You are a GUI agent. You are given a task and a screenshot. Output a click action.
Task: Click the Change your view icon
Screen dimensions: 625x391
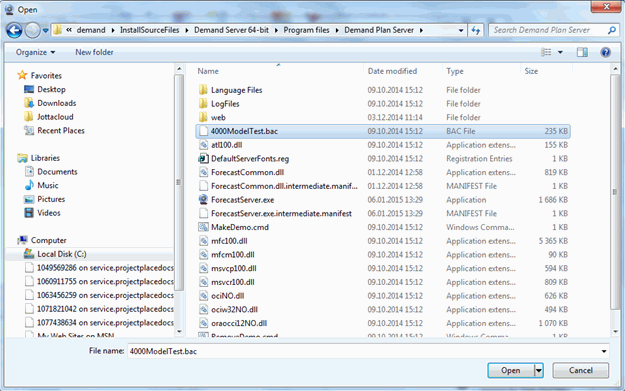pyautogui.click(x=546, y=52)
